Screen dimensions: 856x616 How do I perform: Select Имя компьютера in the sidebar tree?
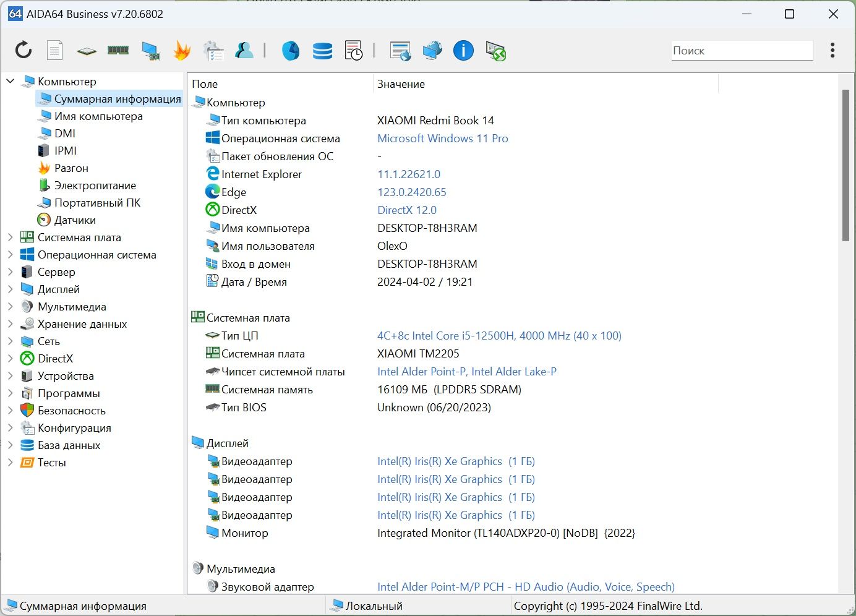90,116
